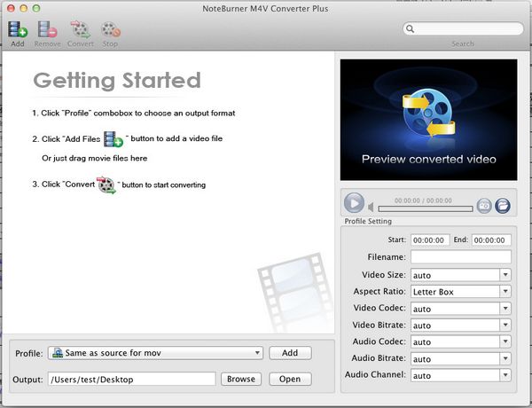Click the Browse button
This screenshot has height=408, width=532.
241,379
